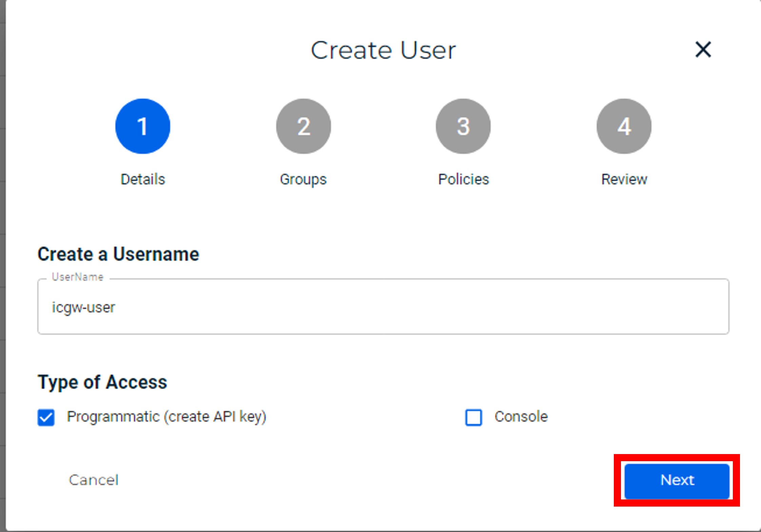
Task: Select the Policies step label
Action: pos(464,179)
